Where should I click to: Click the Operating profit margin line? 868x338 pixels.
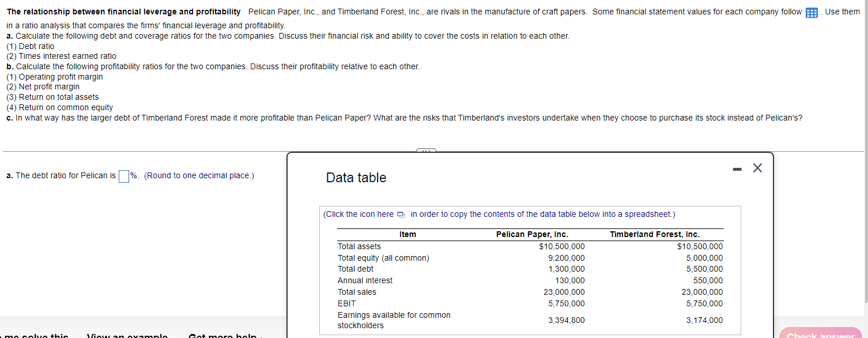click(x=55, y=77)
